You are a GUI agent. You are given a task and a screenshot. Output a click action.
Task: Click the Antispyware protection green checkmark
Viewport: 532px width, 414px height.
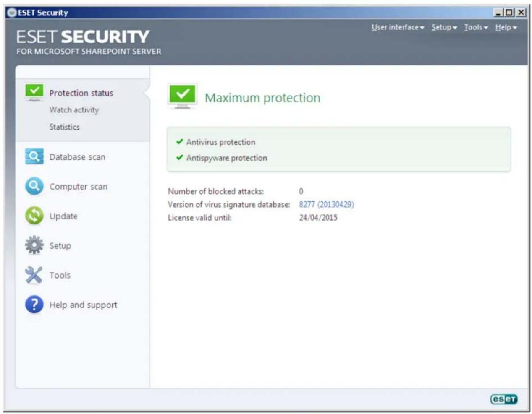[180, 158]
